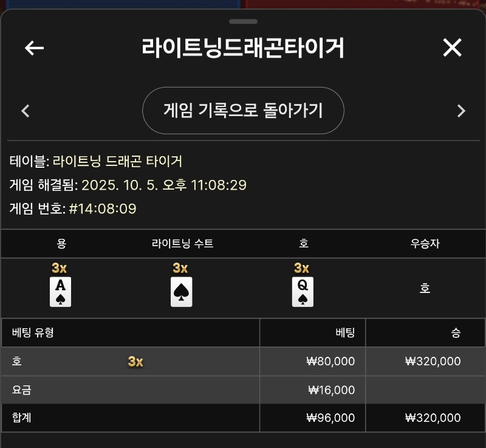Viewport: 486px width, 448px height.
Task: Go to previous game record
Action: coord(26,111)
